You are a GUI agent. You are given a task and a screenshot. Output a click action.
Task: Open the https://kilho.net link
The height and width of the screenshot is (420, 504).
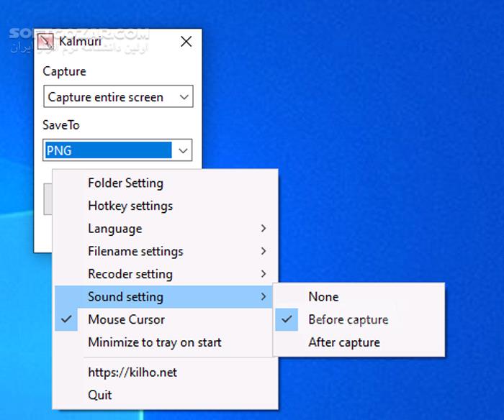tap(132, 373)
